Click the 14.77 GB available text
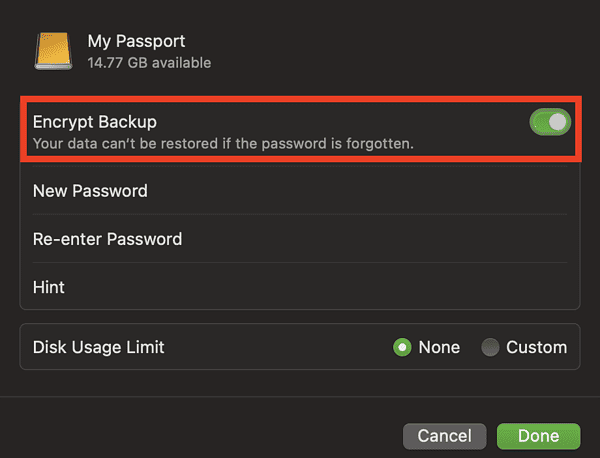The height and width of the screenshot is (458, 600). pos(149,62)
